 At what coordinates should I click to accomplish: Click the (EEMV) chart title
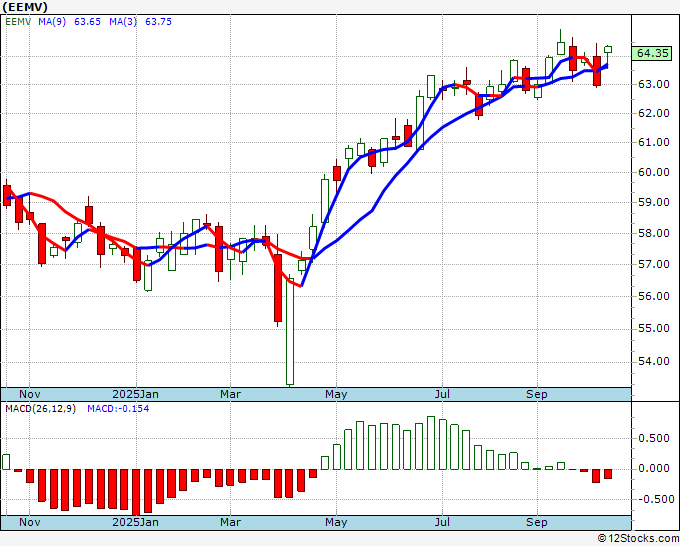point(25,7)
